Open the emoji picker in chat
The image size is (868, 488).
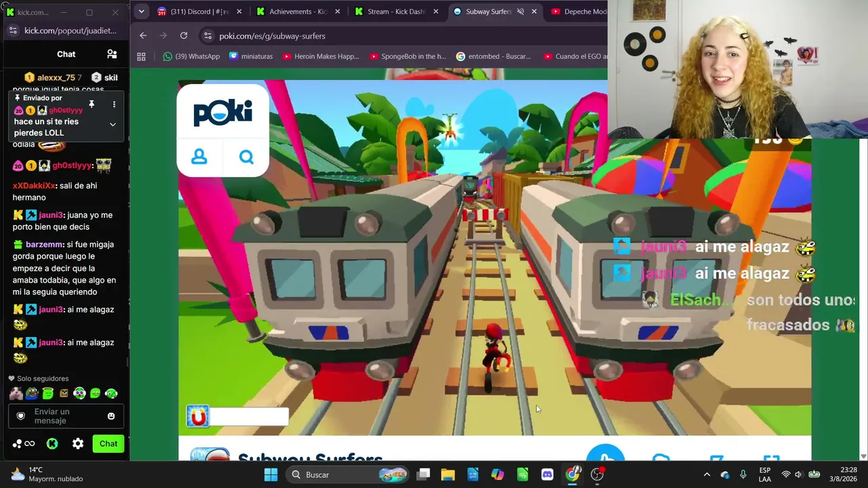[111, 416]
